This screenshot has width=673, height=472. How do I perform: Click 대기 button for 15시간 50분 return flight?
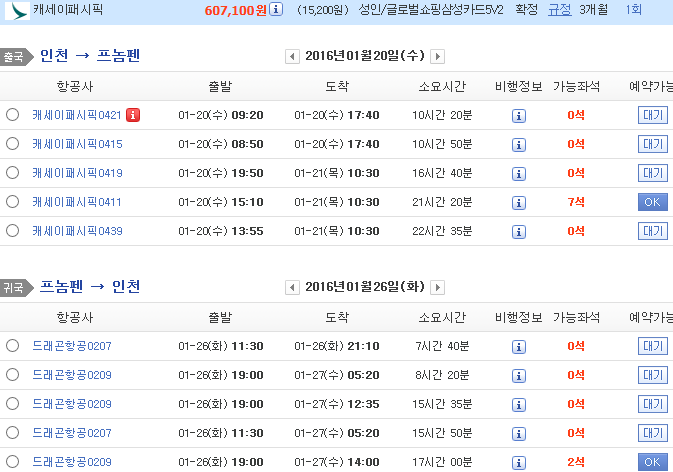pyautogui.click(x=653, y=433)
